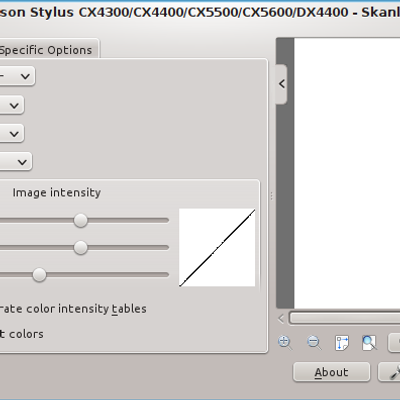This screenshot has width=400, height=400.
Task: Click the white scan preview area
Action: pos(347,173)
